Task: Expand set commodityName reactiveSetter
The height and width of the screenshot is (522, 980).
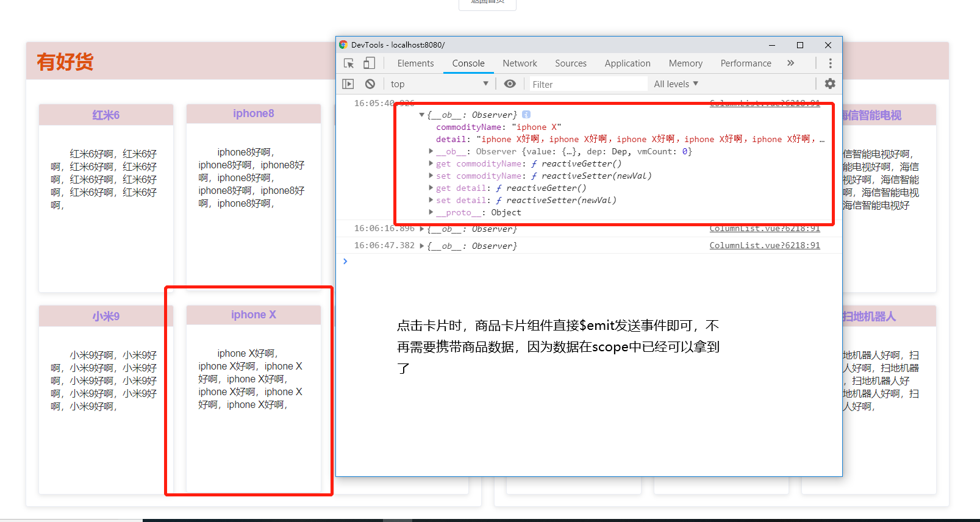Action: point(431,176)
